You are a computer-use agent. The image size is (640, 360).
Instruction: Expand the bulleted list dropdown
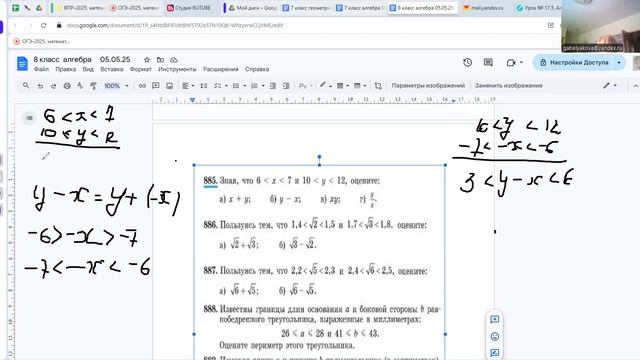pos(244,86)
